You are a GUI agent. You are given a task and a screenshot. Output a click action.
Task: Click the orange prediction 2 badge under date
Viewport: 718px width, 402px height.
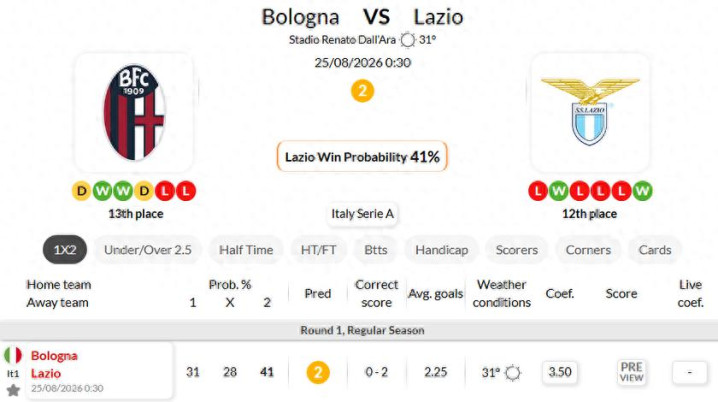[x=362, y=91]
